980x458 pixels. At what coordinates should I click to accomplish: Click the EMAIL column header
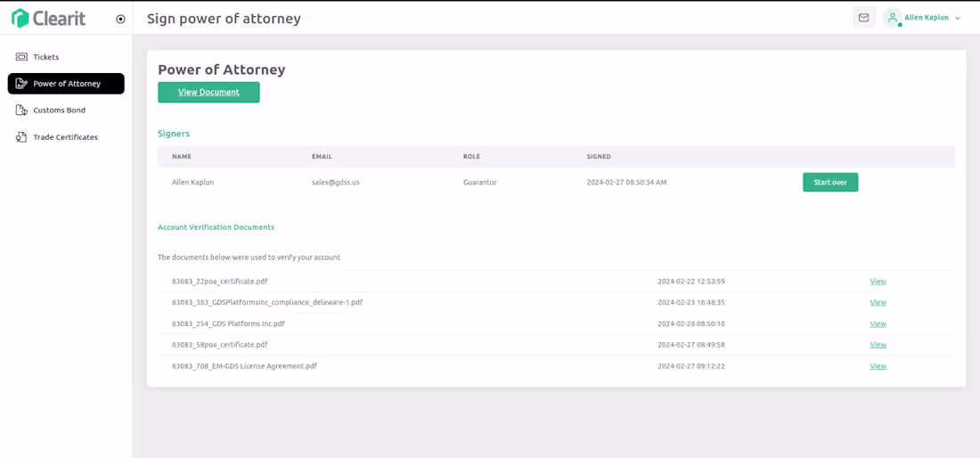click(322, 156)
